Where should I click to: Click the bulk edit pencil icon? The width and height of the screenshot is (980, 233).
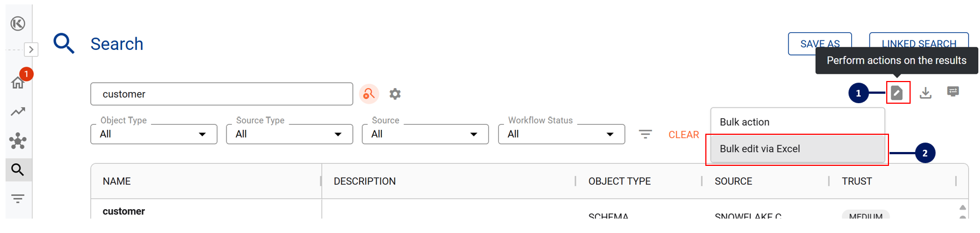click(897, 93)
